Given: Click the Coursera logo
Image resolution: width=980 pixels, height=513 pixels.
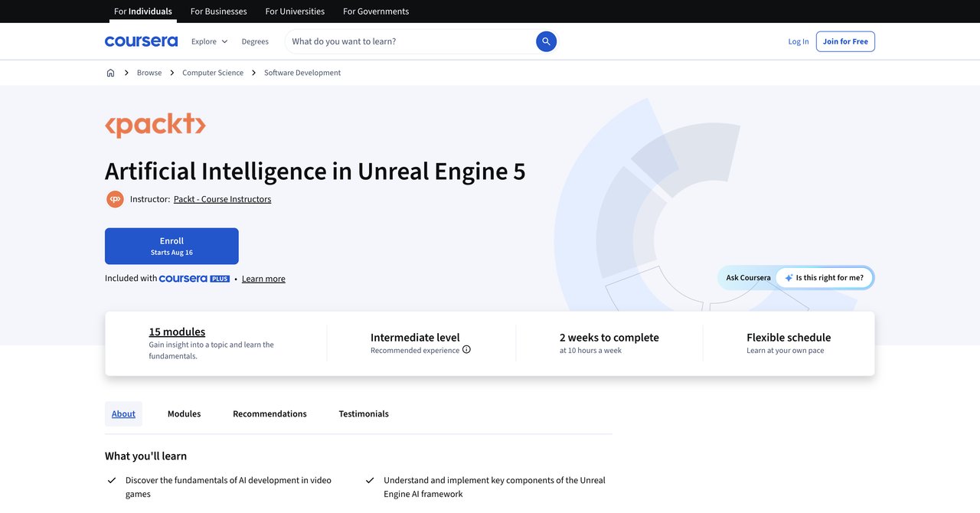Looking at the screenshot, I should 141,41.
